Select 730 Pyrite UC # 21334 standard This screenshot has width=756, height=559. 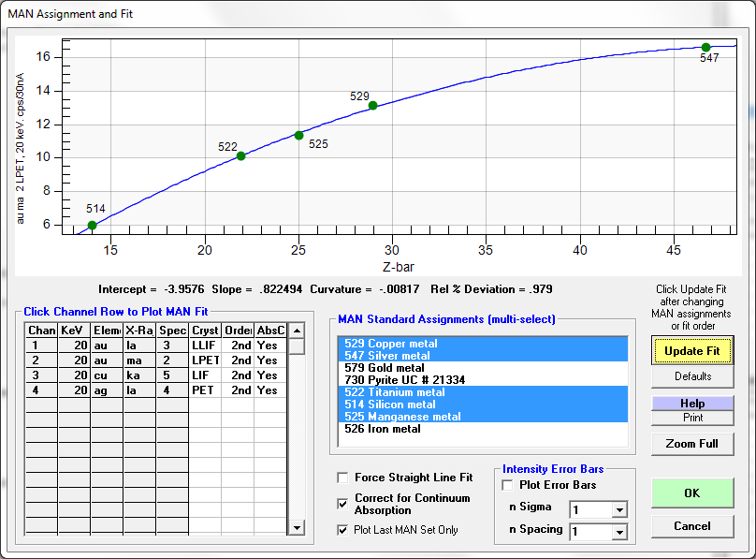406,380
